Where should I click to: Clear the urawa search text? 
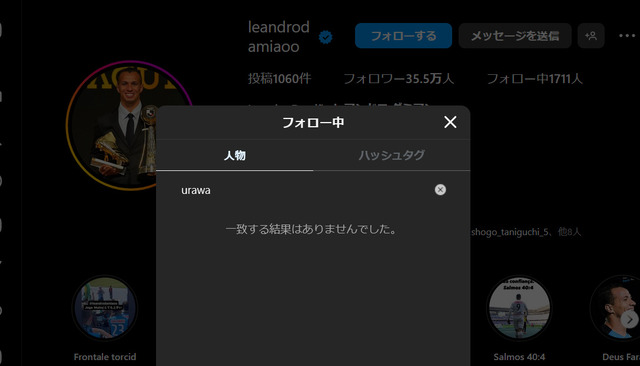point(440,190)
